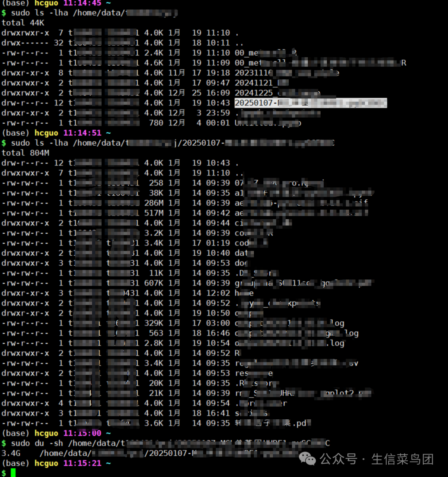Click the modification time '16:41'
The height and width of the screenshot is (477, 448).
[218, 413]
